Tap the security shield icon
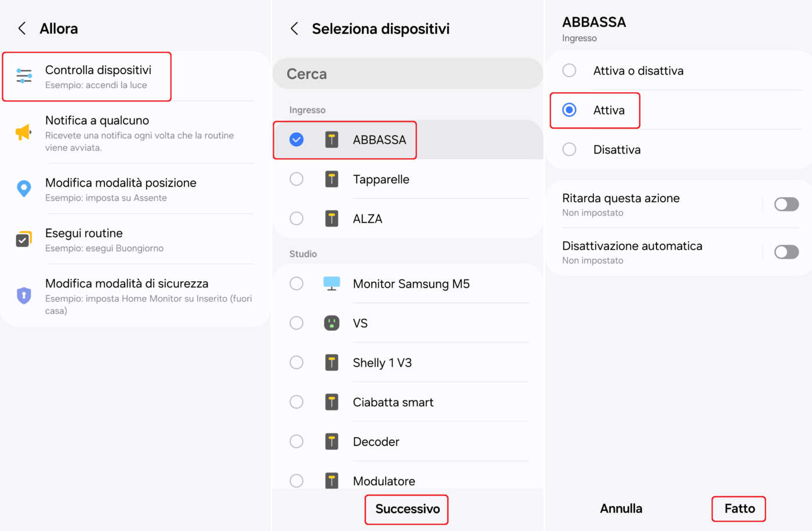The width and height of the screenshot is (812, 531). click(x=24, y=296)
